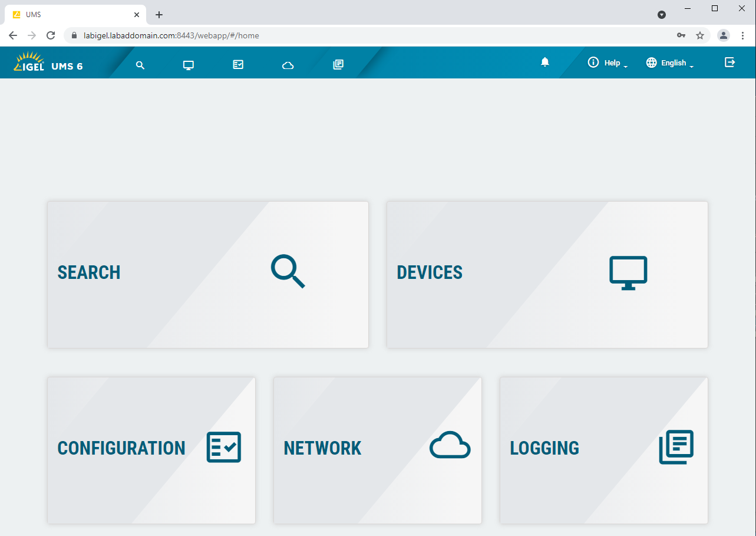Open notifications bell icon
Screen dimensions: 756x536
[545, 63]
